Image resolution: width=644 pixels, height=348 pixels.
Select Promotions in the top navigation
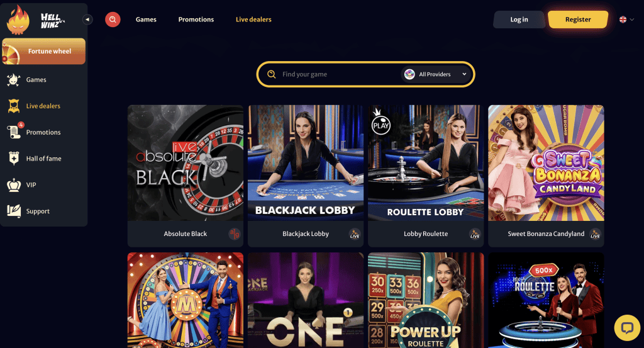click(x=196, y=20)
